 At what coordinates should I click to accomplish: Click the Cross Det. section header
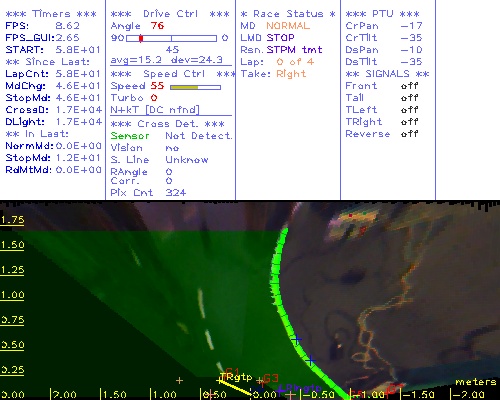(x=168, y=124)
